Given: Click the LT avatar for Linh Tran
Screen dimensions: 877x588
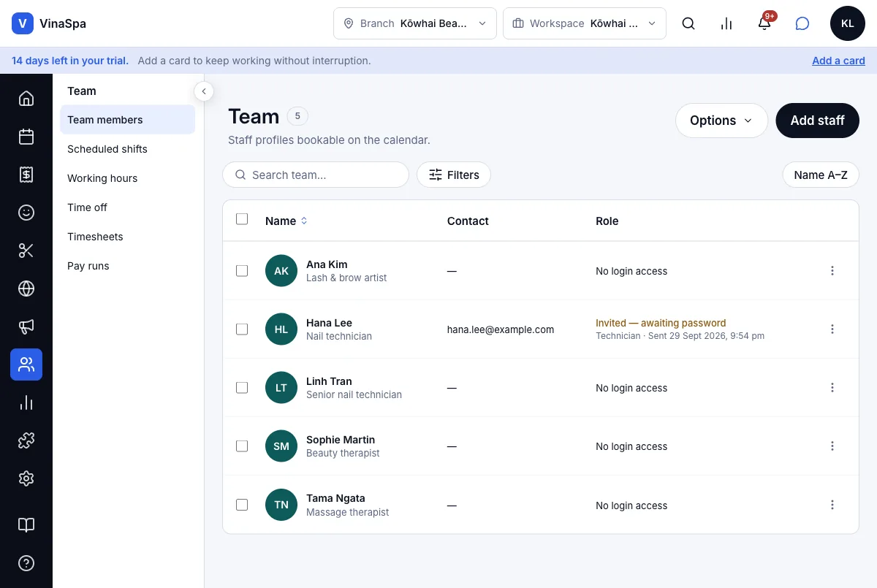Looking at the screenshot, I should click(x=281, y=388).
